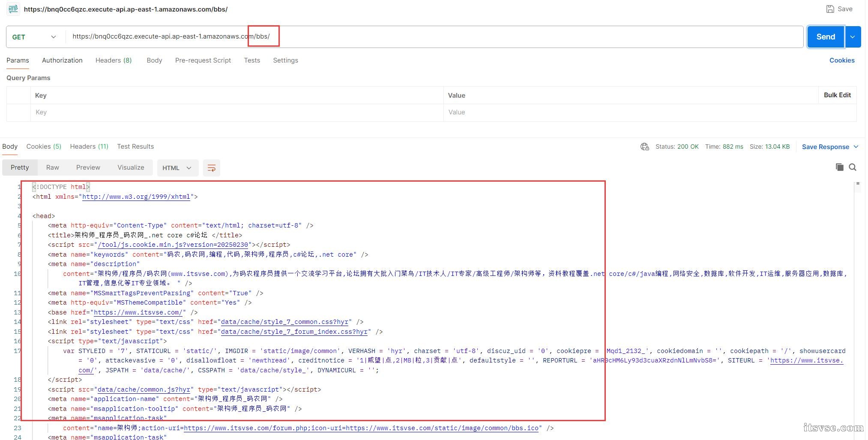The width and height of the screenshot is (868, 440).
Task: Open the request Headers (8) tab
Action: coord(114,60)
